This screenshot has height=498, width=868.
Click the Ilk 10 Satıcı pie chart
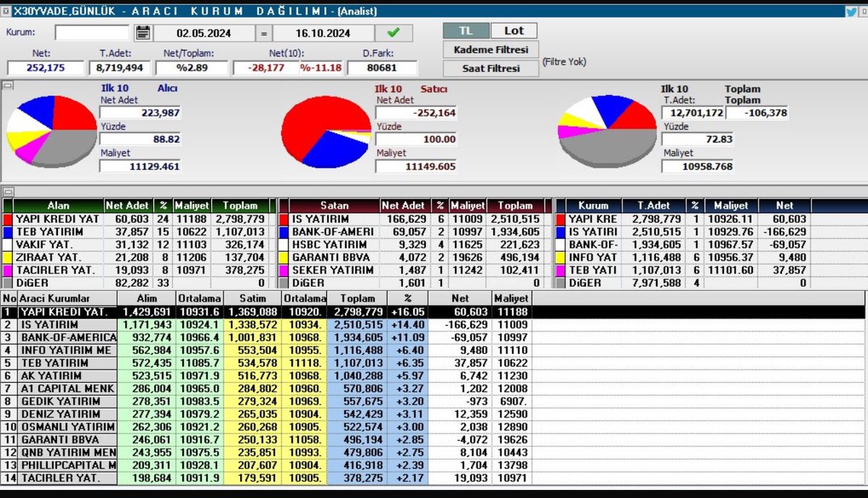click(x=325, y=131)
